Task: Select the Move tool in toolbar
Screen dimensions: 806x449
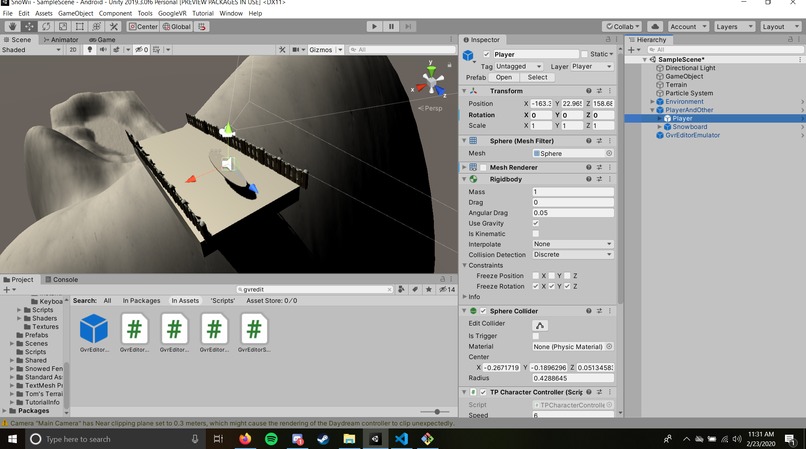Action: [29, 27]
